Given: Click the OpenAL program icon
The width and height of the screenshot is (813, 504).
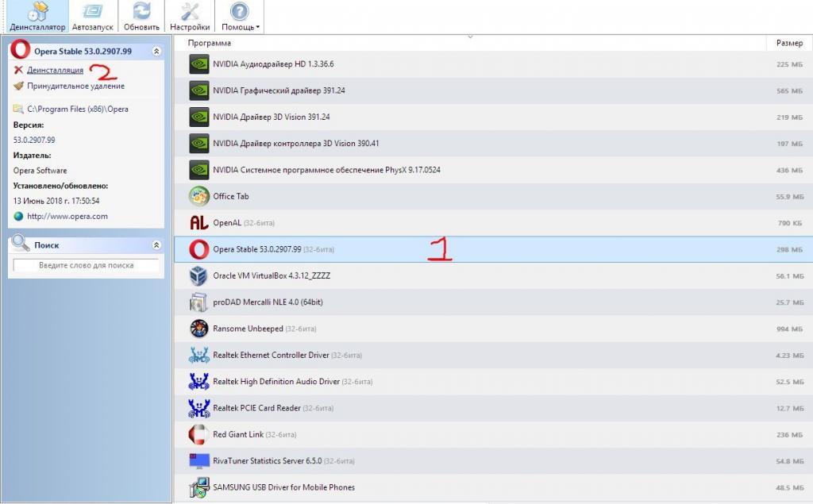Looking at the screenshot, I should tap(199, 223).
